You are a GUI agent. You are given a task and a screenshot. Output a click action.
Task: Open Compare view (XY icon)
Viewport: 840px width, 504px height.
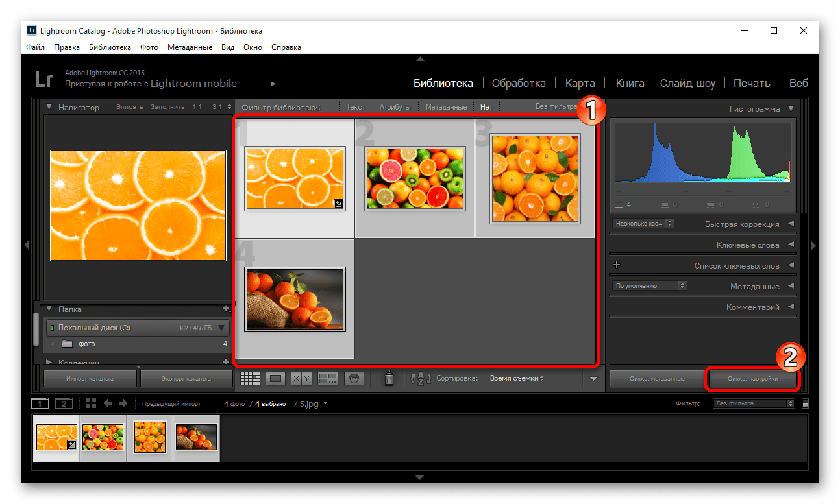click(x=301, y=379)
